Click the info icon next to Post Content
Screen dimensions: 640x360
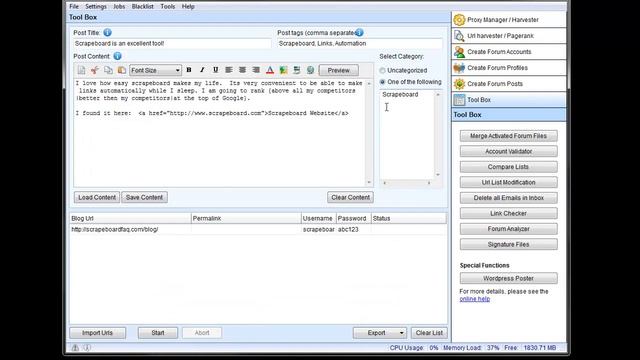coord(118,56)
